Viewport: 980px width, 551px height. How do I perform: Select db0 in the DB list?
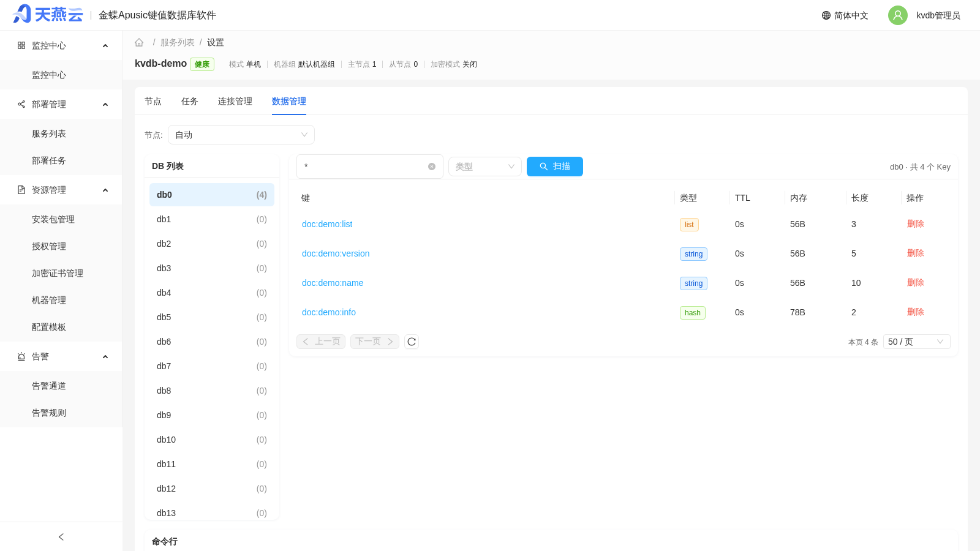pos(212,195)
